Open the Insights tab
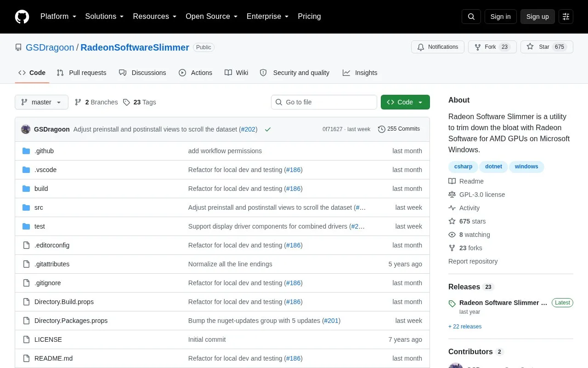This screenshot has height=368, width=588. (x=360, y=73)
